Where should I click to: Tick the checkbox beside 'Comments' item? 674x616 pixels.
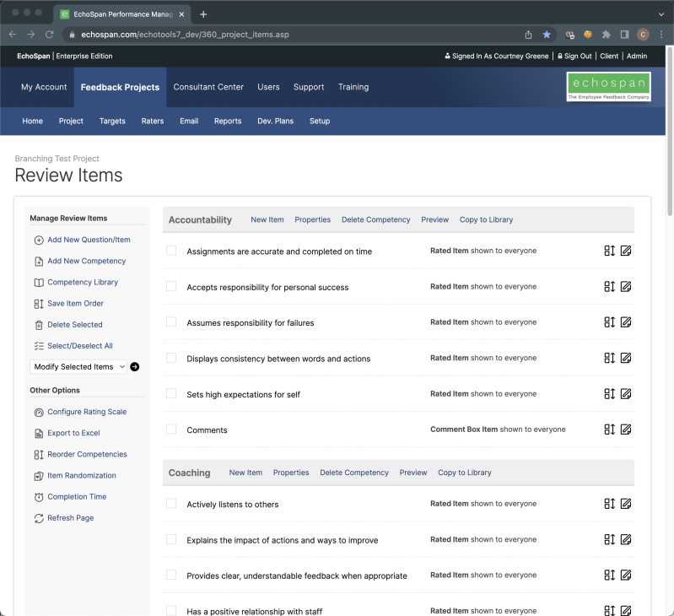(x=171, y=430)
